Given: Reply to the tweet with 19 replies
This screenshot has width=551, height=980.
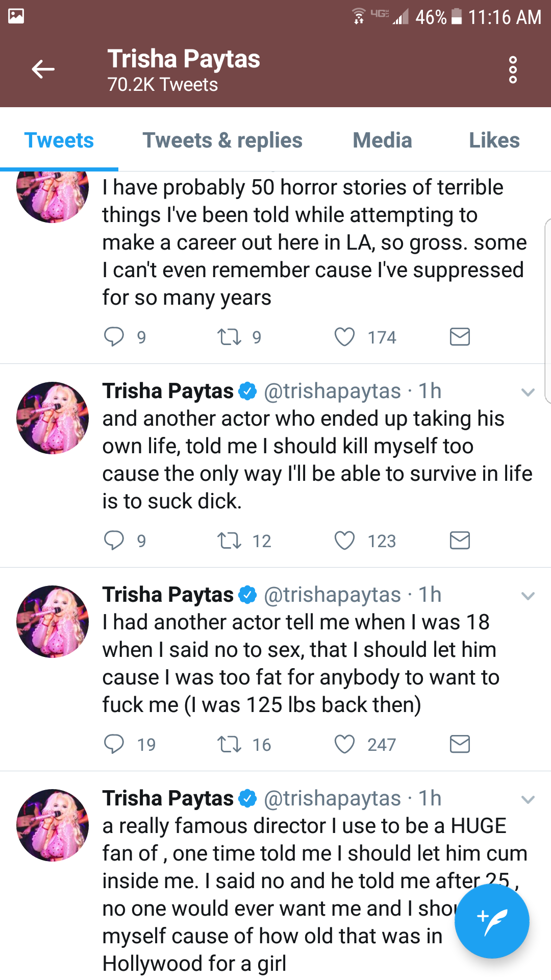Looking at the screenshot, I should click(x=114, y=744).
